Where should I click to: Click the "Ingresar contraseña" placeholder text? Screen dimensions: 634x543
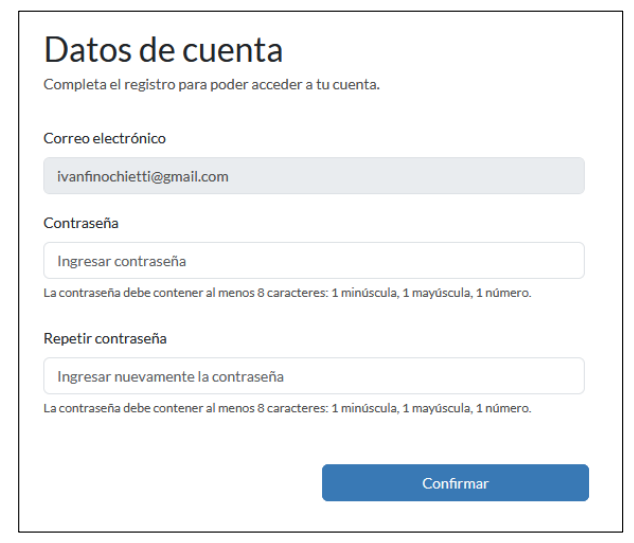[122, 262]
